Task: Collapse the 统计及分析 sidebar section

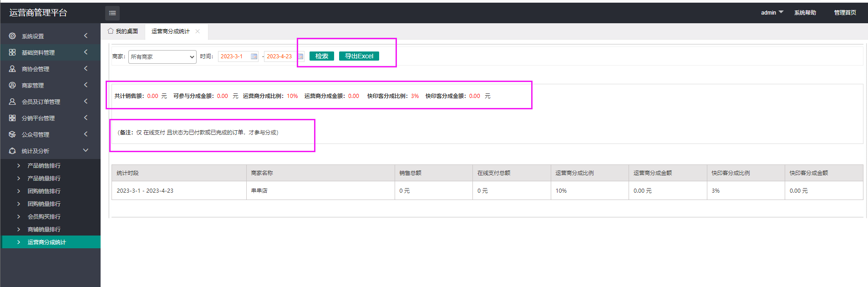Action: point(86,150)
